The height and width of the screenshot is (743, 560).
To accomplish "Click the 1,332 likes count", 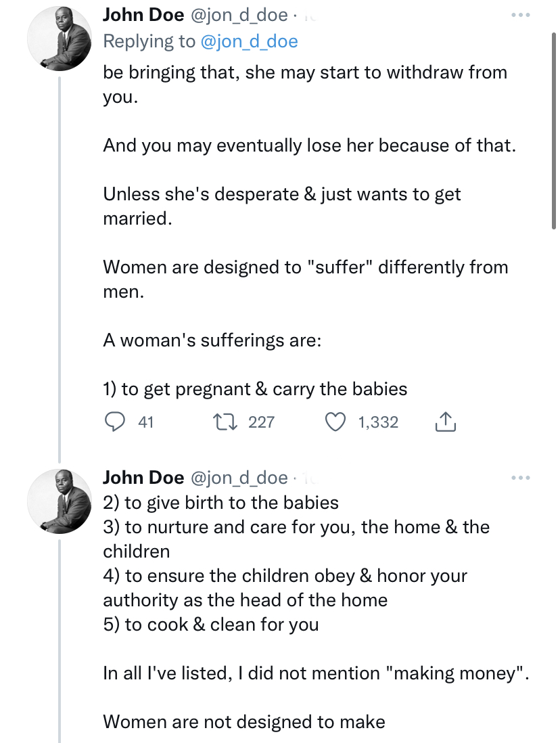I will tap(377, 422).
